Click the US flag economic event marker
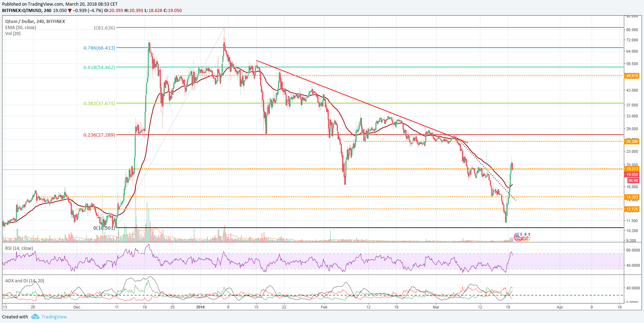 517,237
